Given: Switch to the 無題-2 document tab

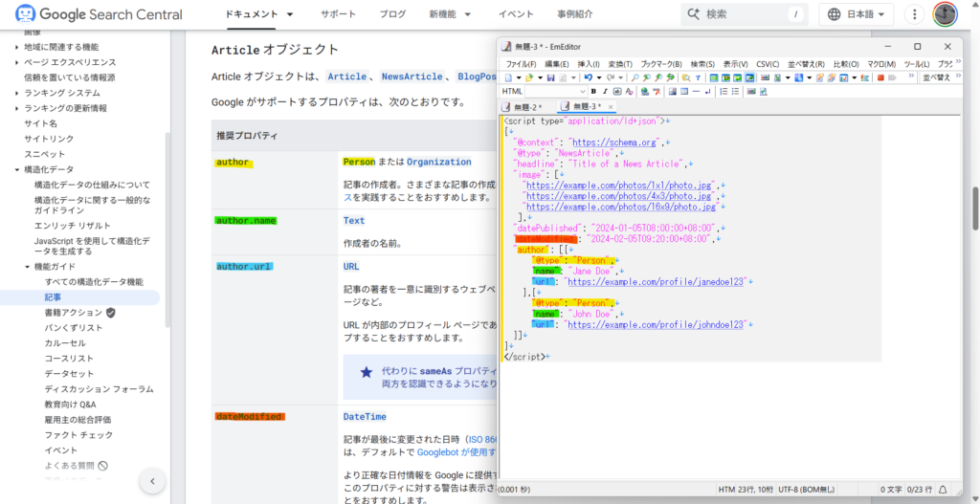Looking at the screenshot, I should [527, 107].
